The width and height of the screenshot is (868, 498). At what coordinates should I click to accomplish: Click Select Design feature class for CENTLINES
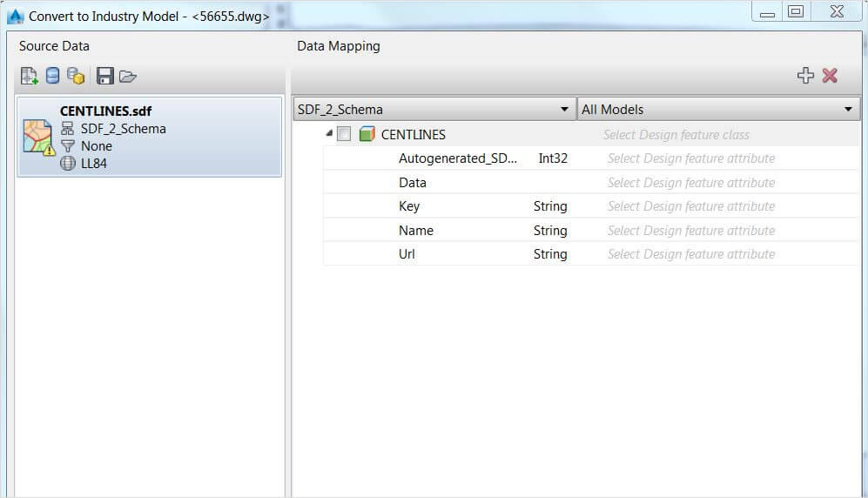(676, 135)
